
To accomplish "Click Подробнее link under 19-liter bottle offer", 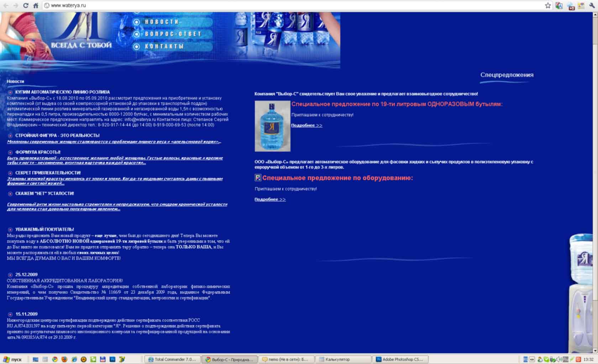I will (306, 125).
